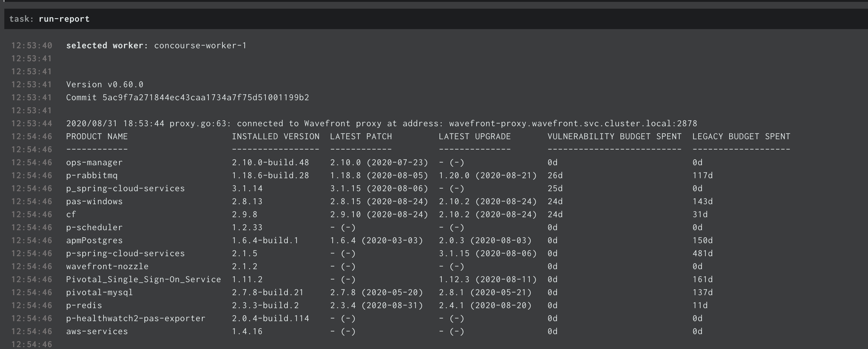The height and width of the screenshot is (349, 868).
Task: Click the 12:53:40 timestamp to link that line
Action: (31, 45)
